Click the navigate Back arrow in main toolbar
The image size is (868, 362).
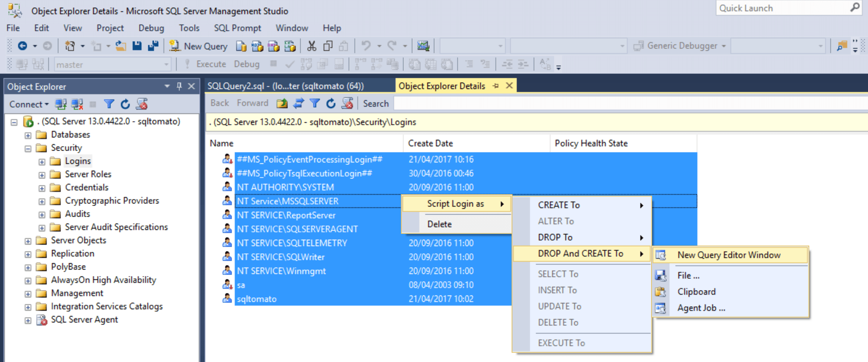[x=23, y=46]
